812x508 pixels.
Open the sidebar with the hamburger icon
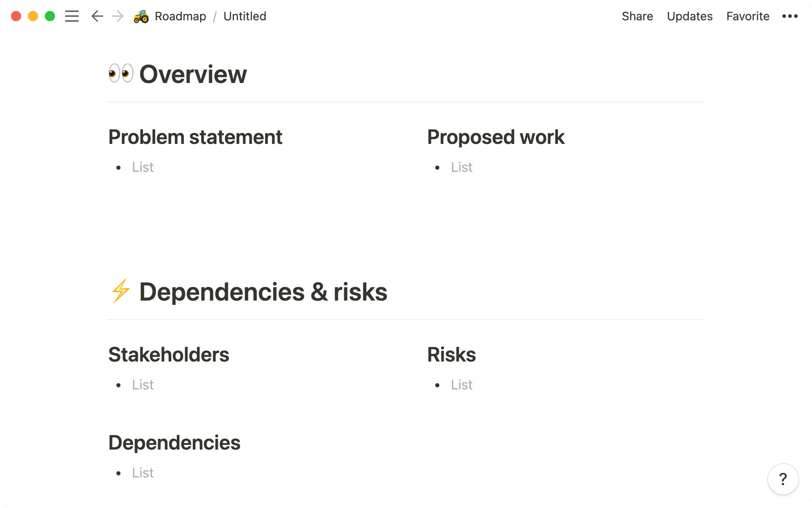(x=72, y=16)
